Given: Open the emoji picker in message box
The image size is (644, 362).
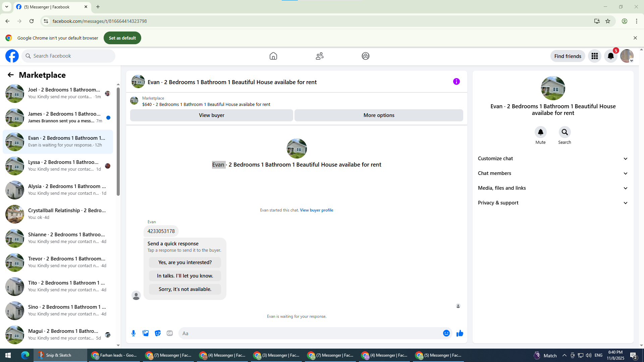Looking at the screenshot, I should pos(446,333).
